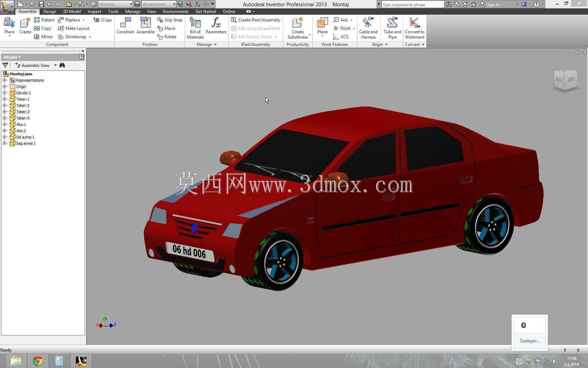The width and height of the screenshot is (588, 368).
Task: Activate the Assemble tool
Action: (146, 26)
